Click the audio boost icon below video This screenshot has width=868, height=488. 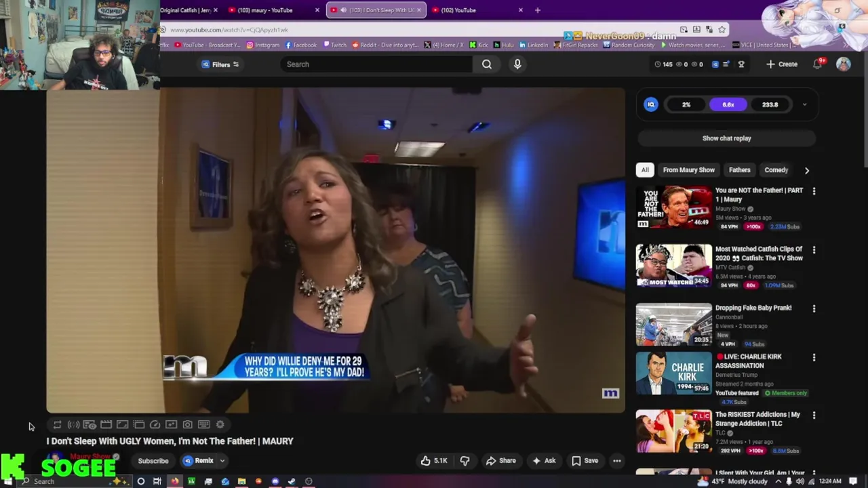[x=73, y=424]
